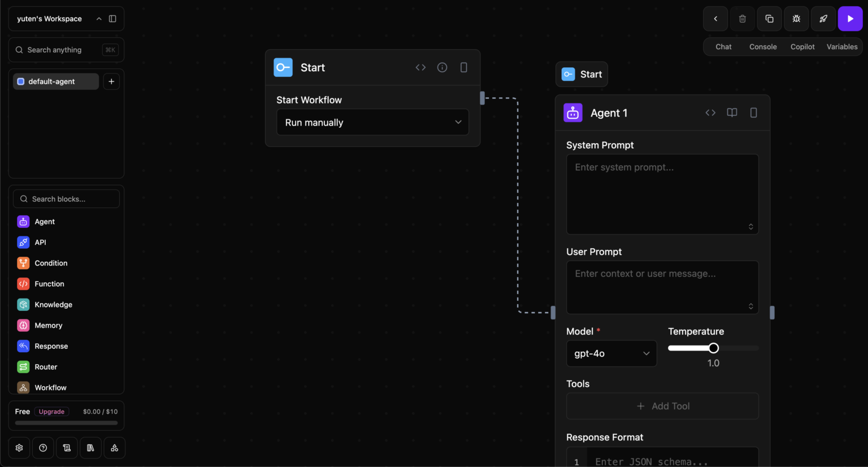Image resolution: width=868 pixels, height=467 pixels.
Task: Delete the workflow with the trash icon
Action: pyautogui.click(x=743, y=19)
